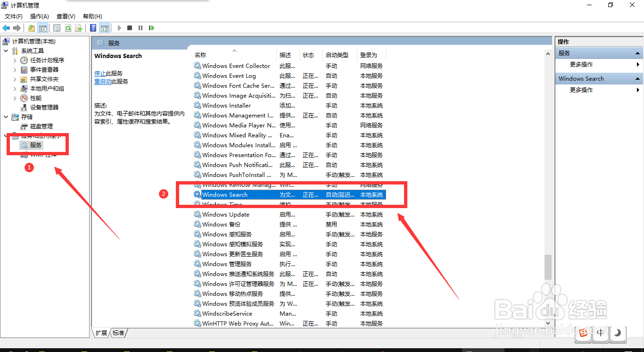Click the Export List toolbar icon

point(79,28)
